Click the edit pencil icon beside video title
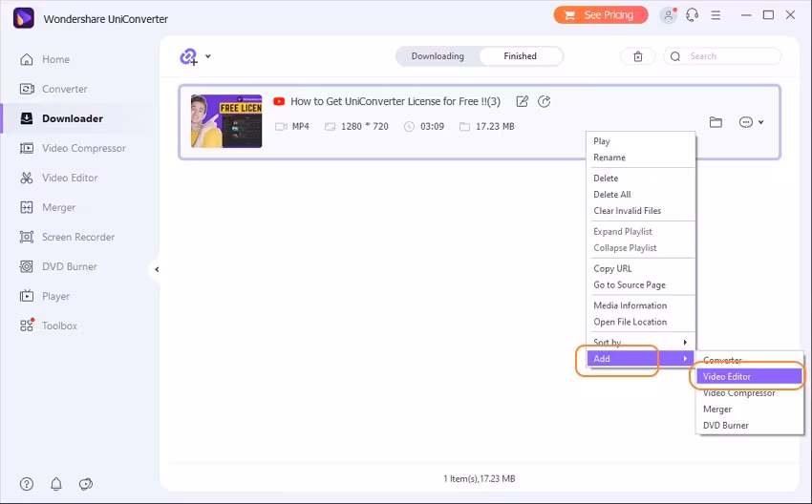 coord(522,101)
